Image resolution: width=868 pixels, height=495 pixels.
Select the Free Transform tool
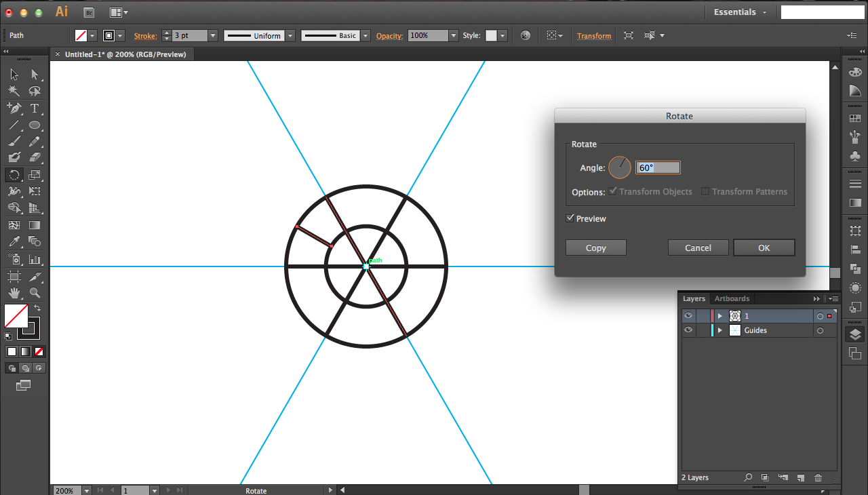[x=35, y=191]
